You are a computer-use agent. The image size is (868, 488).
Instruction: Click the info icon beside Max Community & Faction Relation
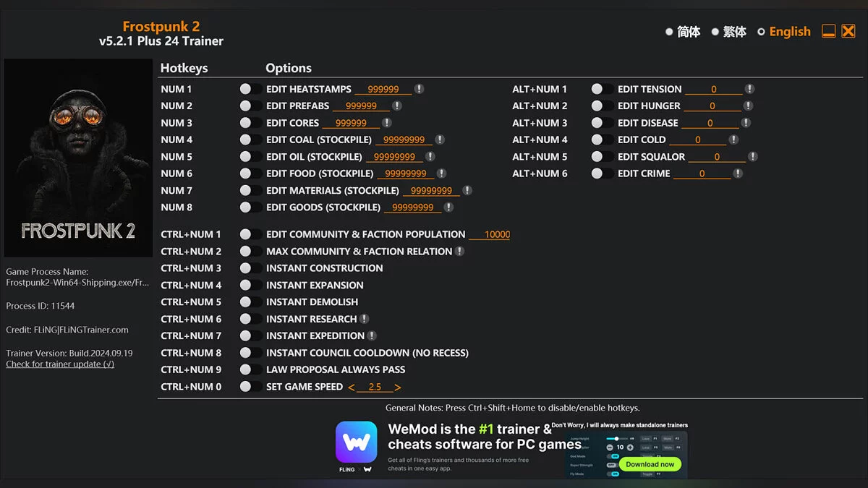[459, 251]
